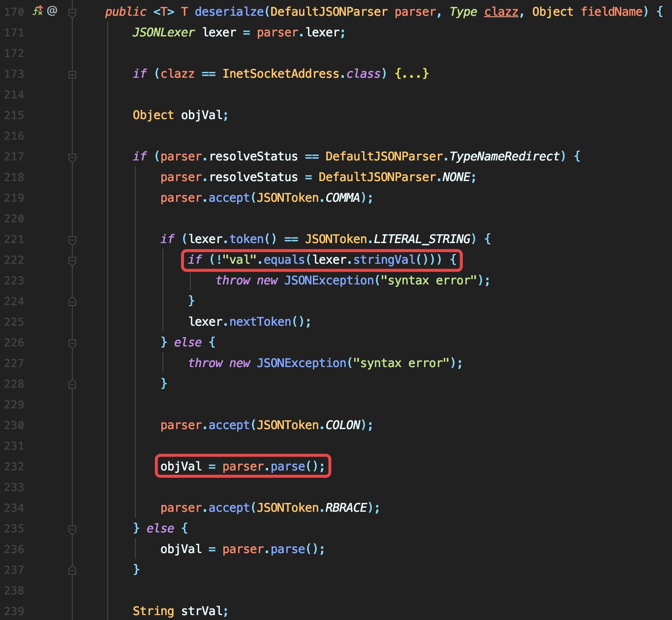Image resolution: width=672 pixels, height=620 pixels.
Task: Click the nextToken method call
Action: [x=260, y=322]
